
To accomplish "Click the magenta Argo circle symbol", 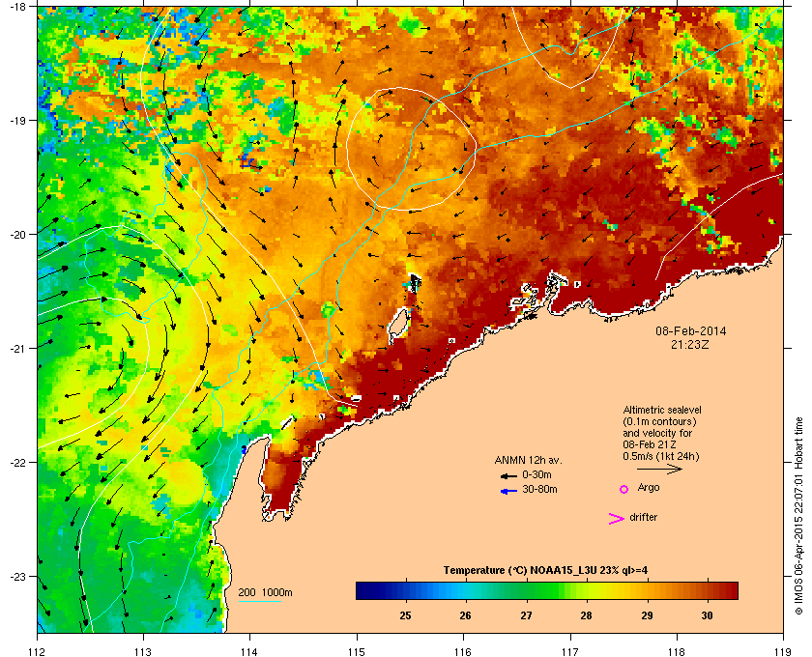I will 624,489.
